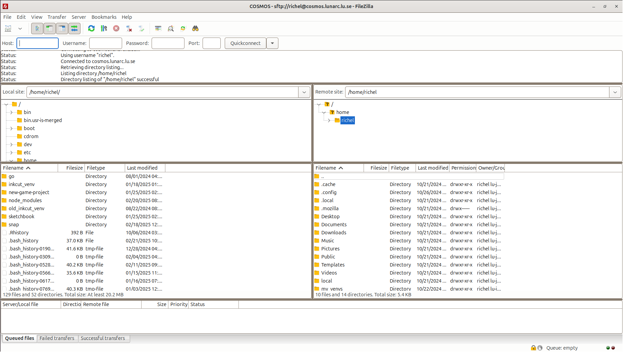Refresh the file and folder lists
644x362 pixels.
point(91,28)
